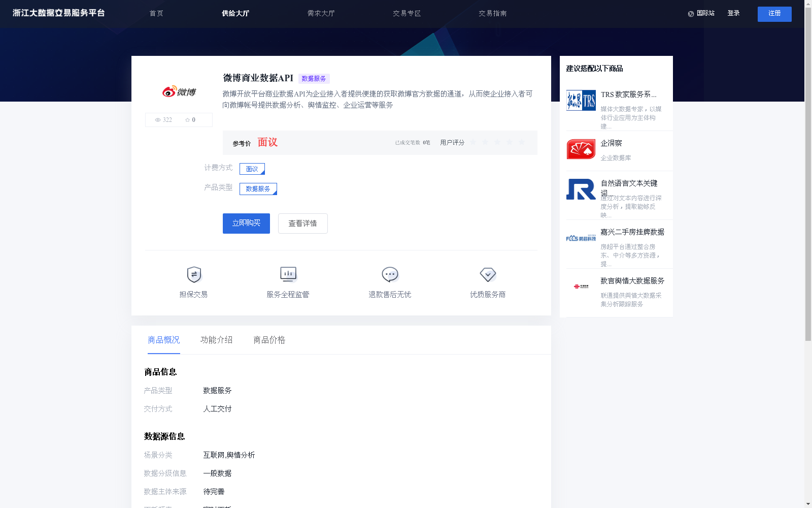The width and height of the screenshot is (812, 508).
Task: Open the TRS 数家服务系 title link
Action: pyautogui.click(x=629, y=94)
